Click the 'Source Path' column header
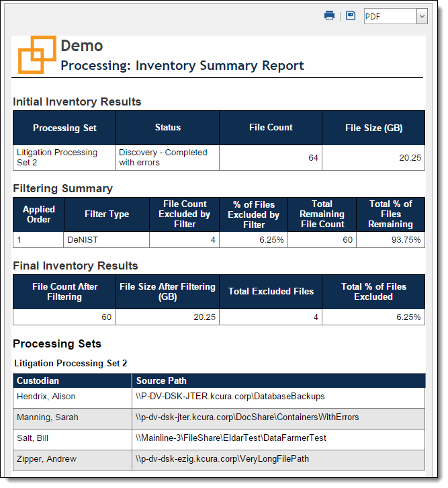This screenshot has width=448, height=488. [279, 381]
